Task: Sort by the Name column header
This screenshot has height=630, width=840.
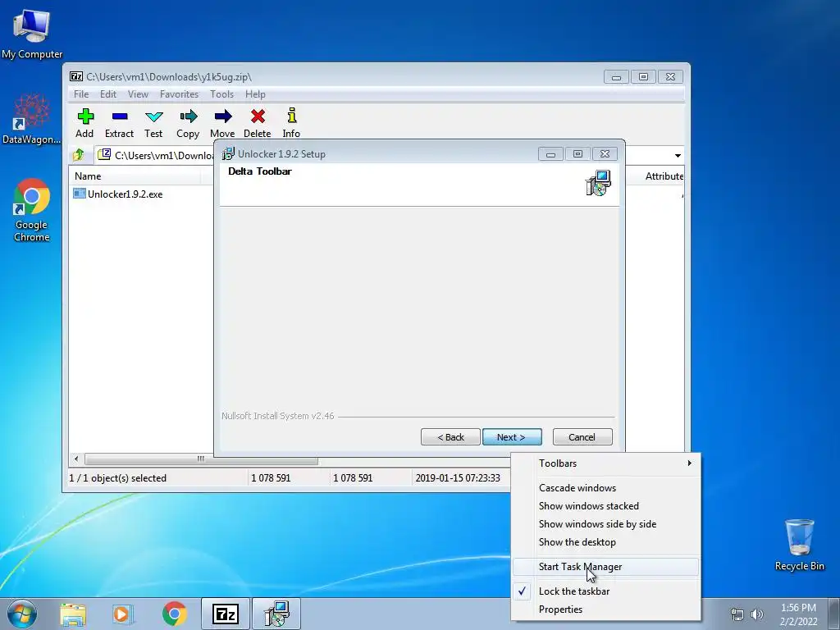Action: coord(134,176)
